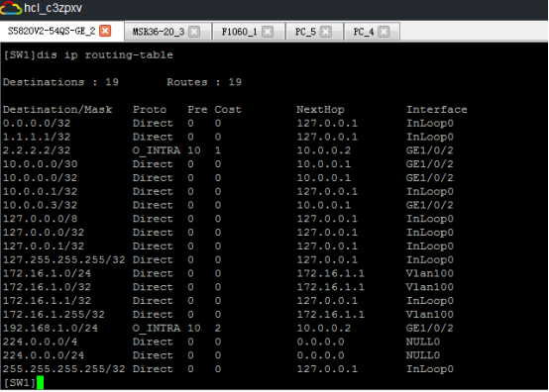Click 'Routes : 19' text
The image size is (549, 392).
point(204,82)
